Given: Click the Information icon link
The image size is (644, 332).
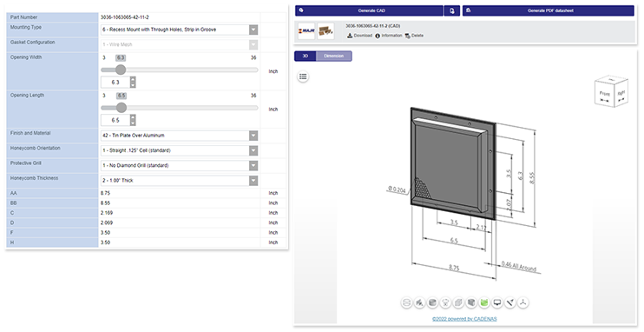Looking at the screenshot, I should point(389,36).
